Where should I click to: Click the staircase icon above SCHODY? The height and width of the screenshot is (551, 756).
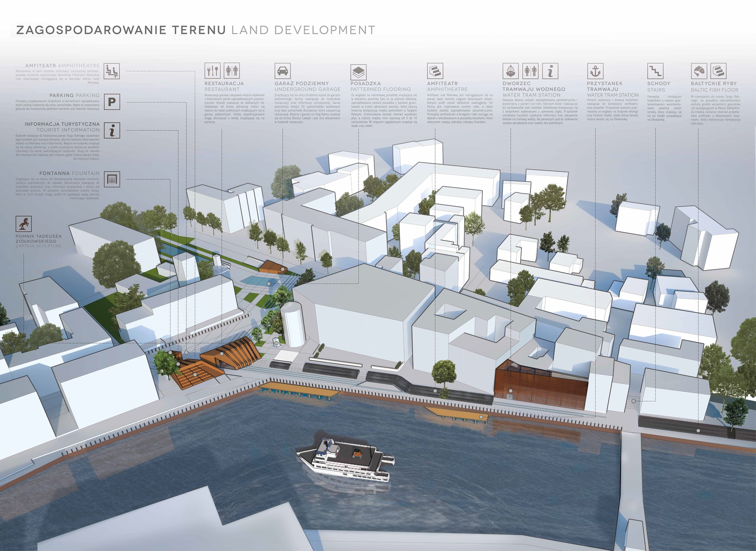point(655,71)
